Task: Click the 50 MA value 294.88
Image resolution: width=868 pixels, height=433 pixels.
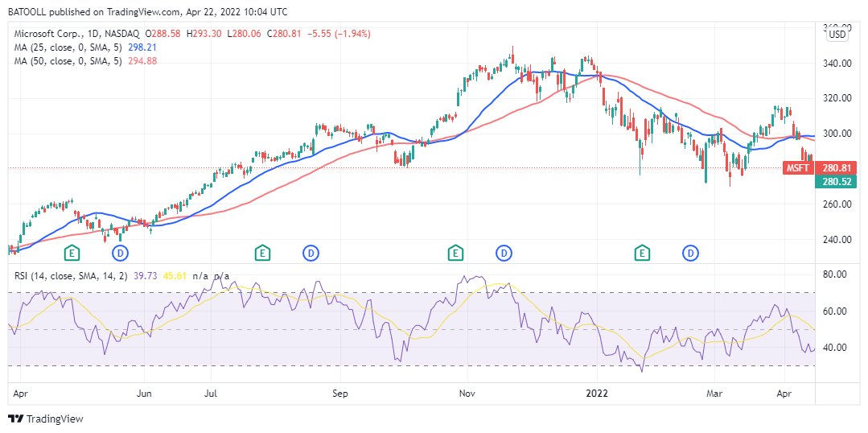Action: (x=142, y=61)
